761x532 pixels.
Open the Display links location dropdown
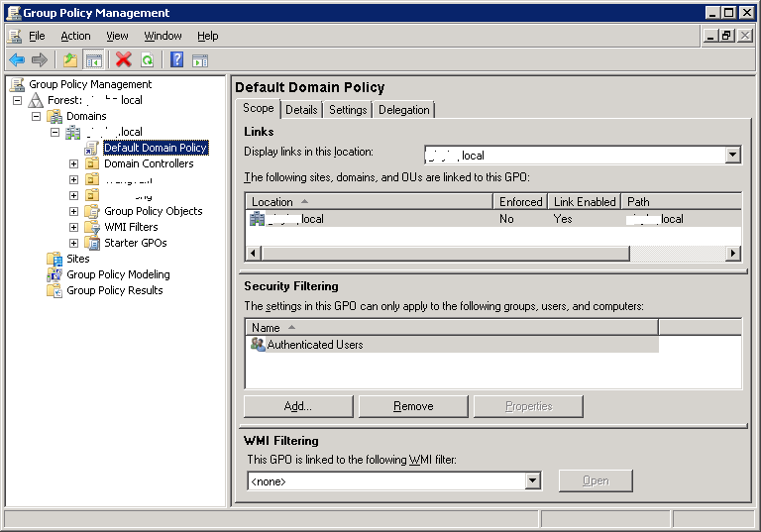tap(733, 156)
